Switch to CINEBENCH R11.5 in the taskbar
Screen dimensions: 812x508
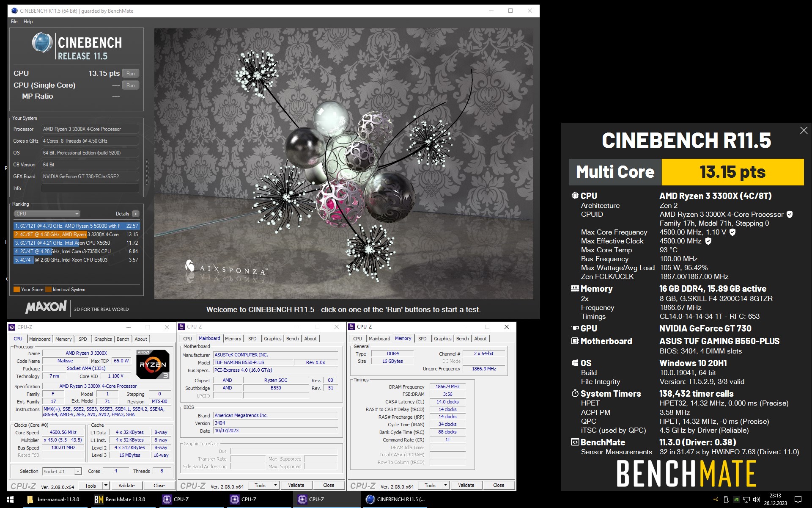(395, 500)
